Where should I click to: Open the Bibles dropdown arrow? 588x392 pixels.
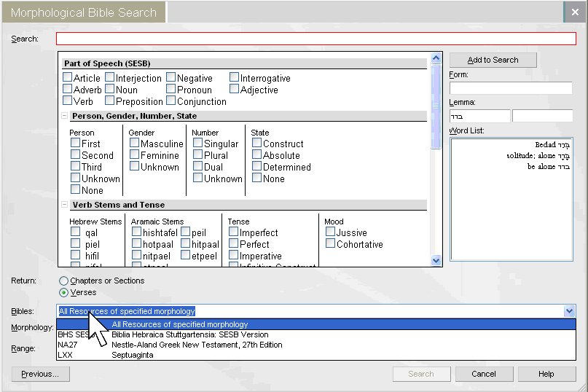(x=569, y=311)
